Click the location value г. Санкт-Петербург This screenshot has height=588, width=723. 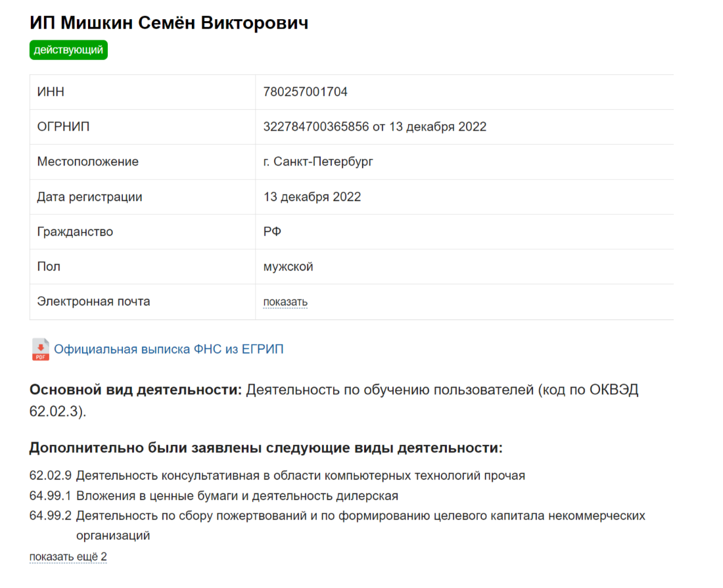[318, 162]
